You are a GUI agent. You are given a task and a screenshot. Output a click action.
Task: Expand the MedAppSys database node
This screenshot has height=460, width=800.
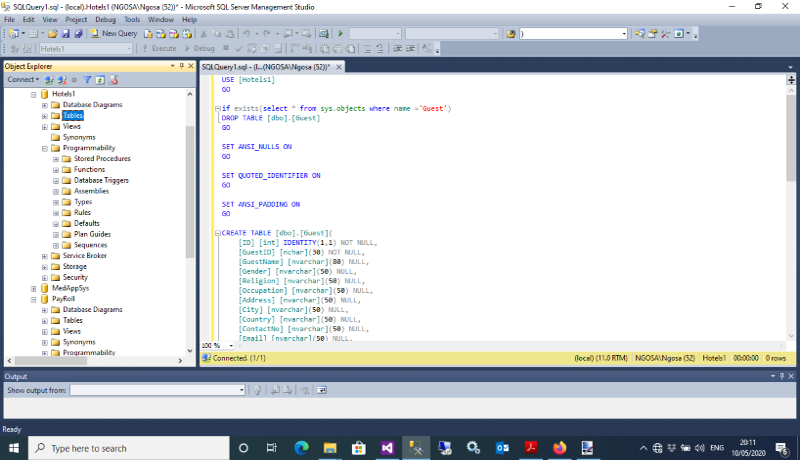(x=33, y=289)
